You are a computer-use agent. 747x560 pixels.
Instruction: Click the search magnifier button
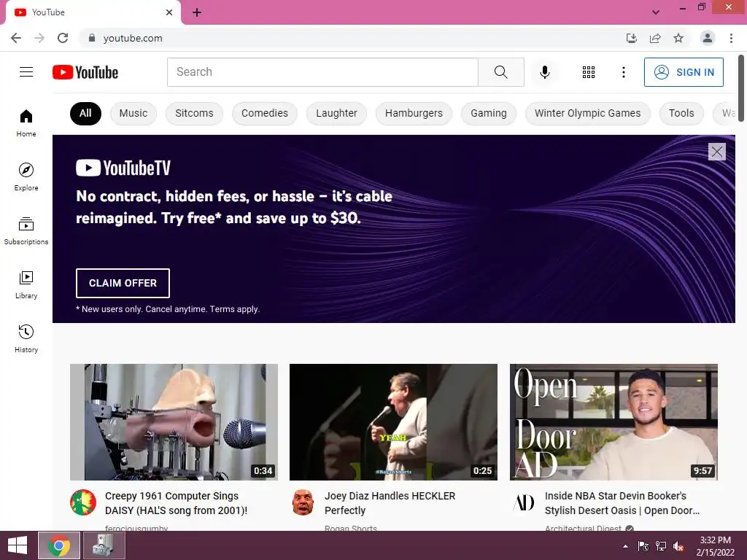(x=500, y=72)
